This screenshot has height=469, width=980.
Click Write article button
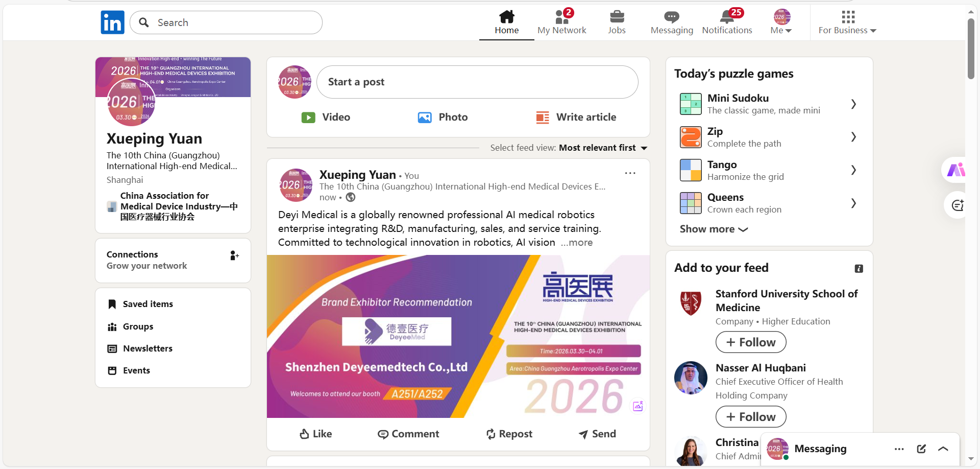(x=576, y=117)
